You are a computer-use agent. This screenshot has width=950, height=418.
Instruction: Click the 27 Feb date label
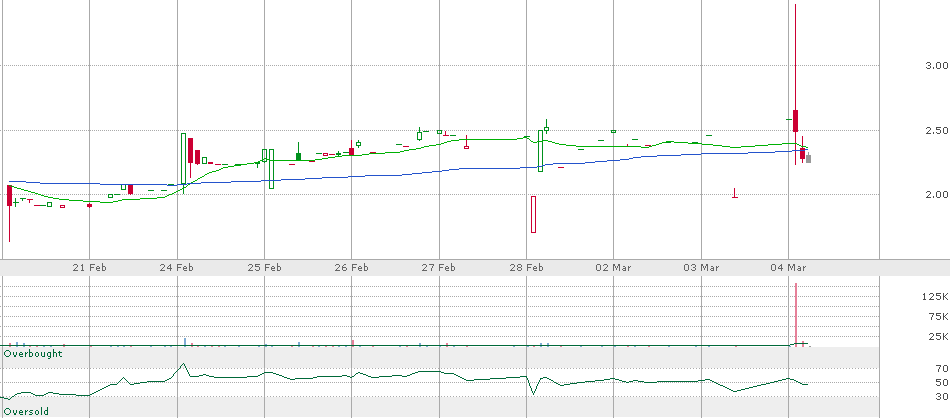(x=439, y=267)
